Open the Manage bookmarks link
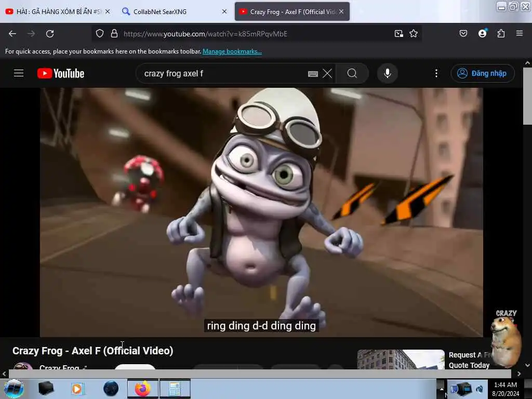 coord(232,51)
